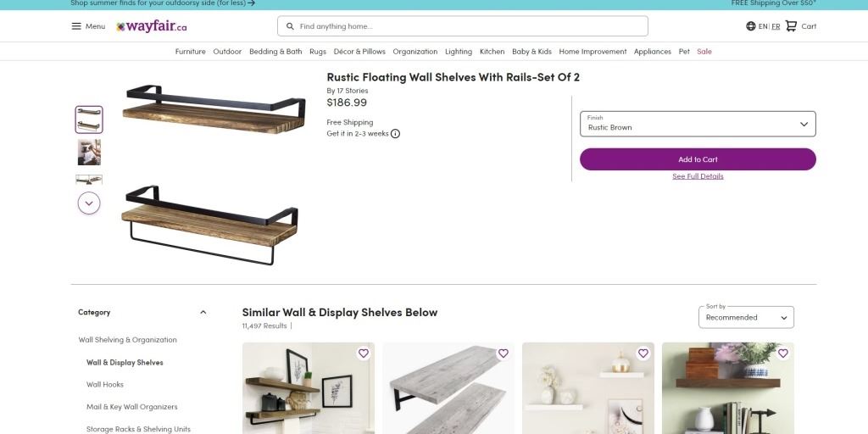This screenshot has height=434, width=868.
Task: Click the Add to Cart button
Action: tap(698, 159)
